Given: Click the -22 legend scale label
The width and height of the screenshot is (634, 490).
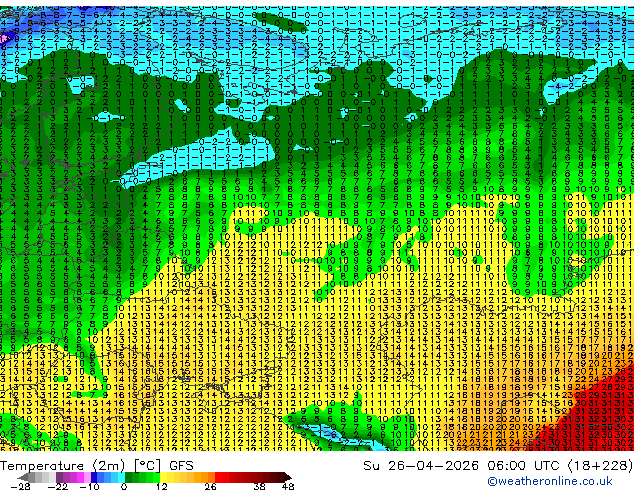Looking at the screenshot, I should (x=57, y=486).
